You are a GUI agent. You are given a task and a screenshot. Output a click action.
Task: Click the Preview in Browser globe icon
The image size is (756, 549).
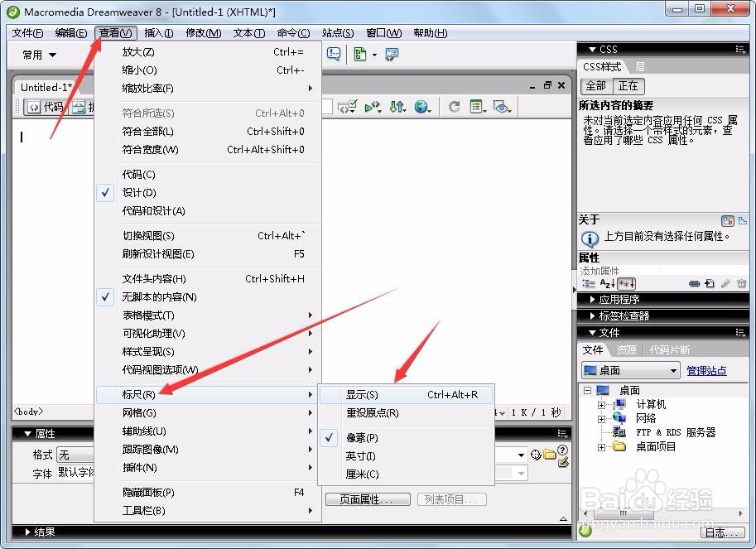tap(422, 107)
